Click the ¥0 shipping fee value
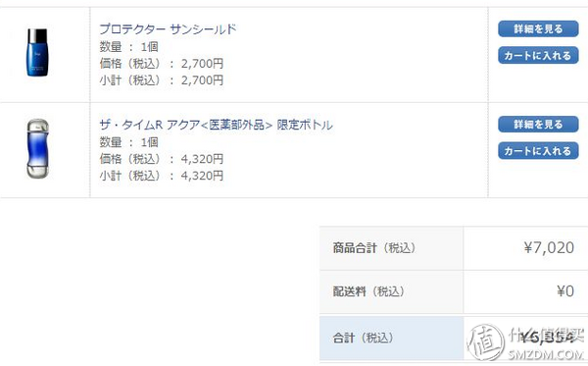The height and width of the screenshot is (366, 588). pyautogui.click(x=565, y=291)
